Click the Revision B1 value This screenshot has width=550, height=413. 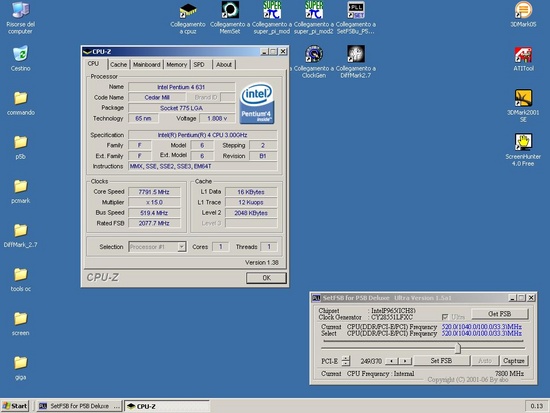[263, 156]
